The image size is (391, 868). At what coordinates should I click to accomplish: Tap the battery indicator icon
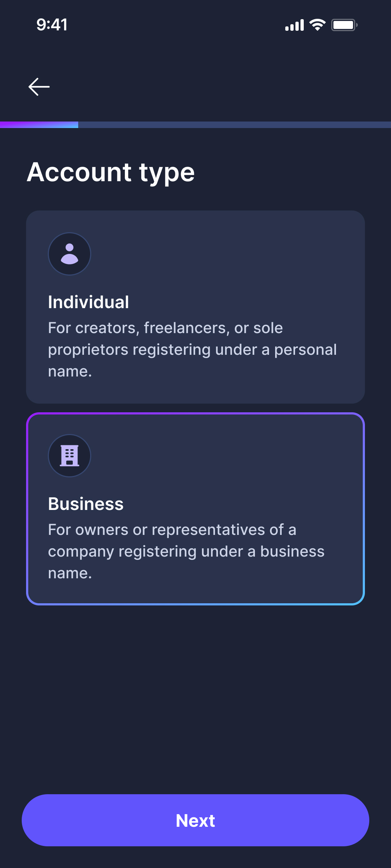click(x=344, y=25)
